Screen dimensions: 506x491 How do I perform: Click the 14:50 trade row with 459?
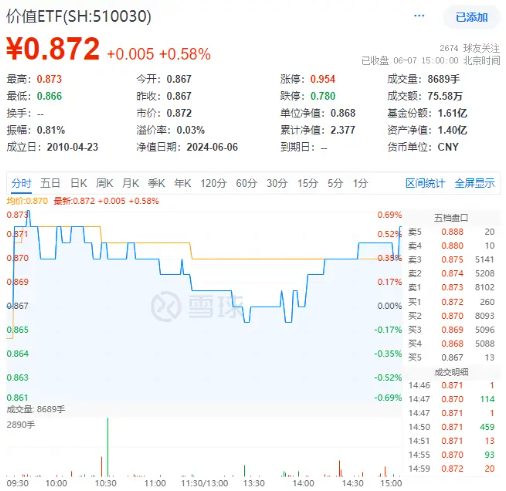(451, 427)
